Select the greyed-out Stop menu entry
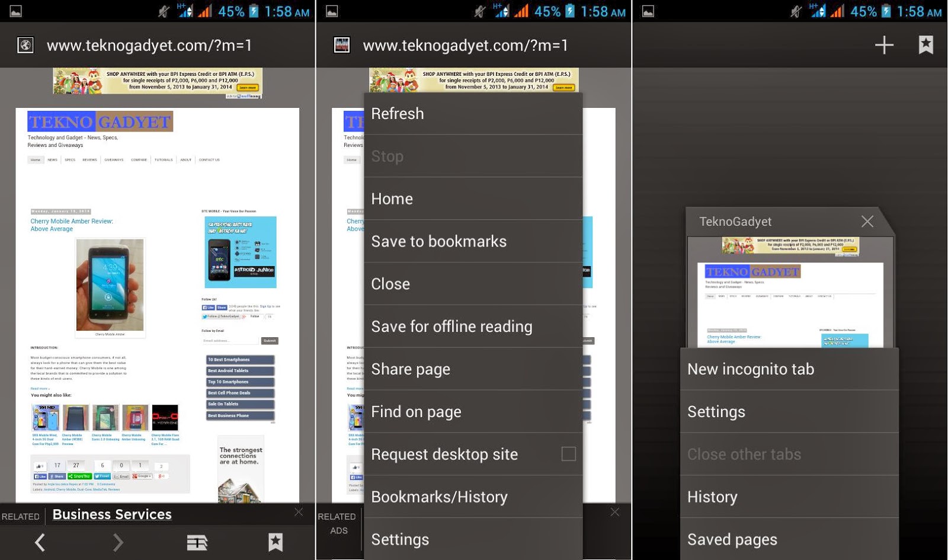The height and width of the screenshot is (560, 948). (x=473, y=156)
